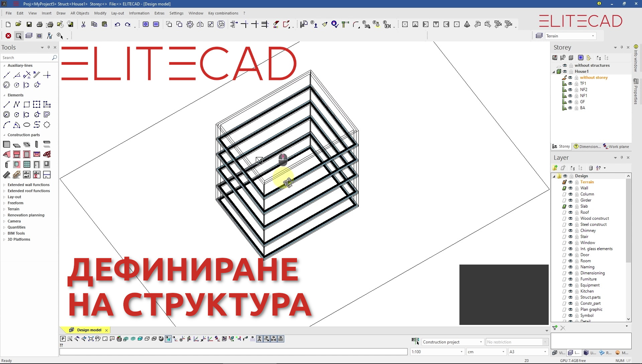Expand the Terrain tools group
This screenshot has width=642, height=364.
pos(4,209)
